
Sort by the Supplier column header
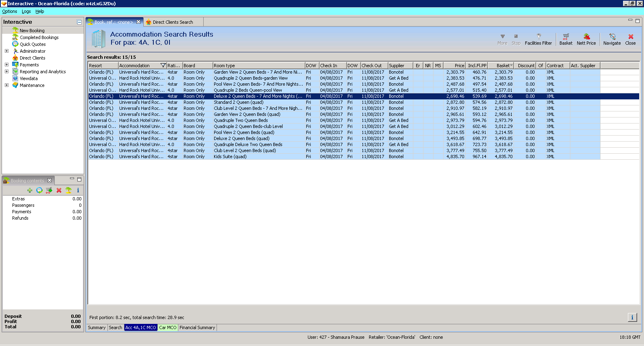pyautogui.click(x=400, y=66)
